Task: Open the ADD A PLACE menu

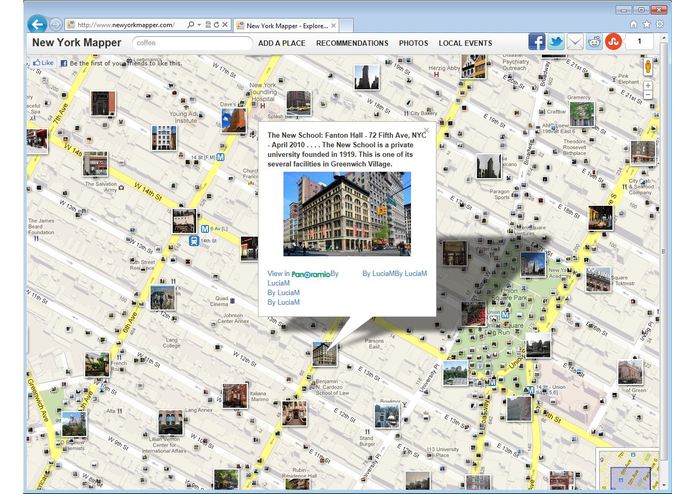Action: [281, 43]
